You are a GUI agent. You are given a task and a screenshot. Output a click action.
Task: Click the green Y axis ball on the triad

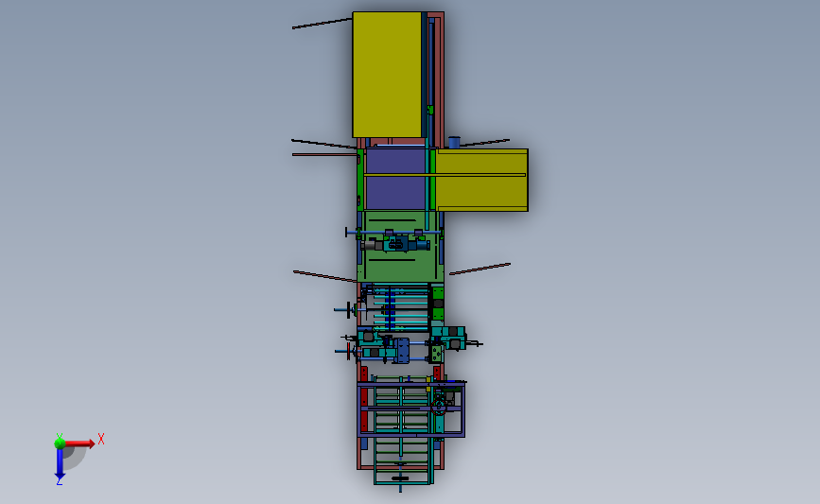pyautogui.click(x=60, y=443)
